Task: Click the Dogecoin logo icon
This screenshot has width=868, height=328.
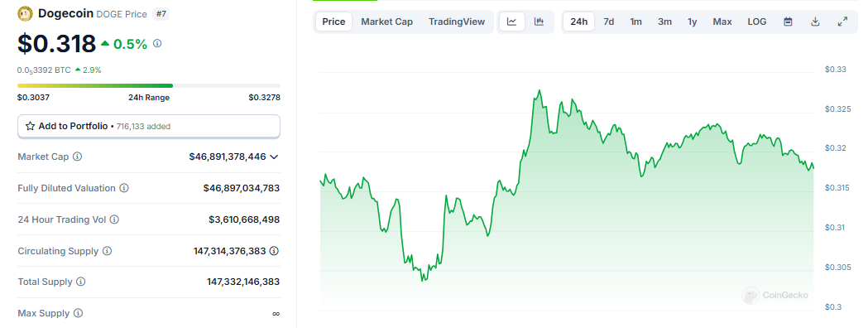Action: pos(26,13)
